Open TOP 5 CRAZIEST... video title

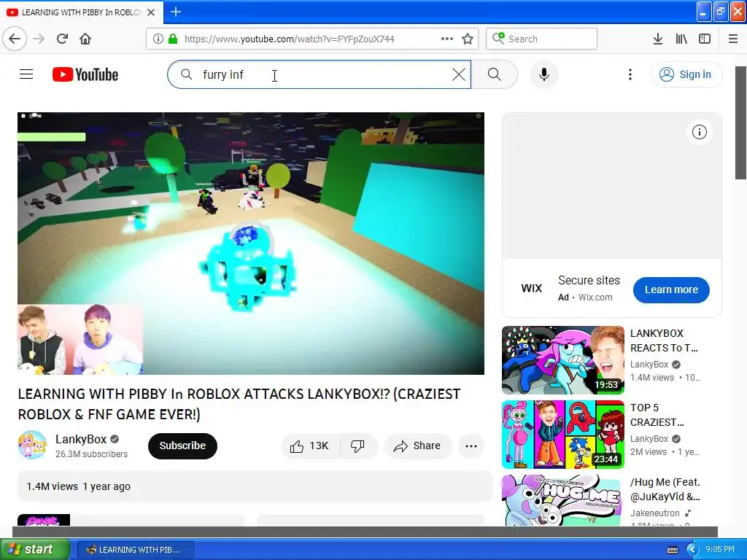657,415
